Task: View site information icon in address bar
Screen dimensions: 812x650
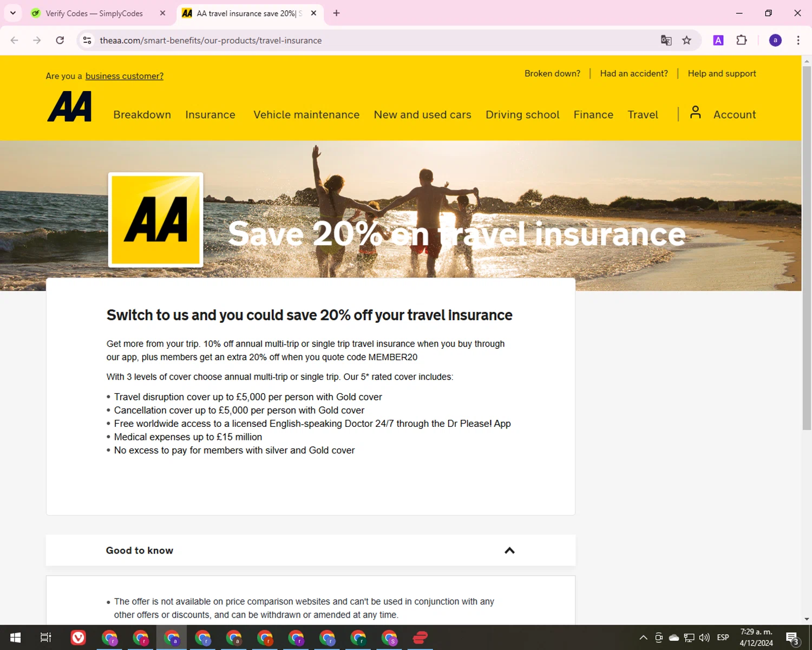Action: point(87,41)
